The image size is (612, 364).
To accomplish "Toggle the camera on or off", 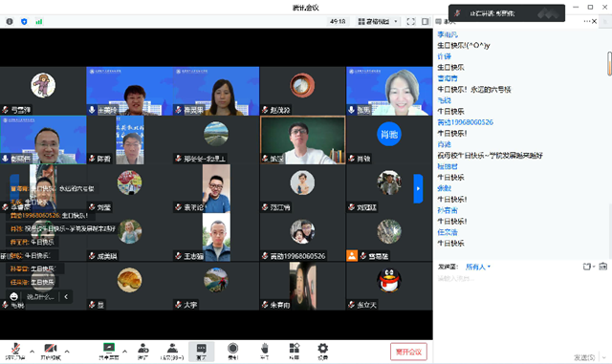I will click(x=51, y=352).
